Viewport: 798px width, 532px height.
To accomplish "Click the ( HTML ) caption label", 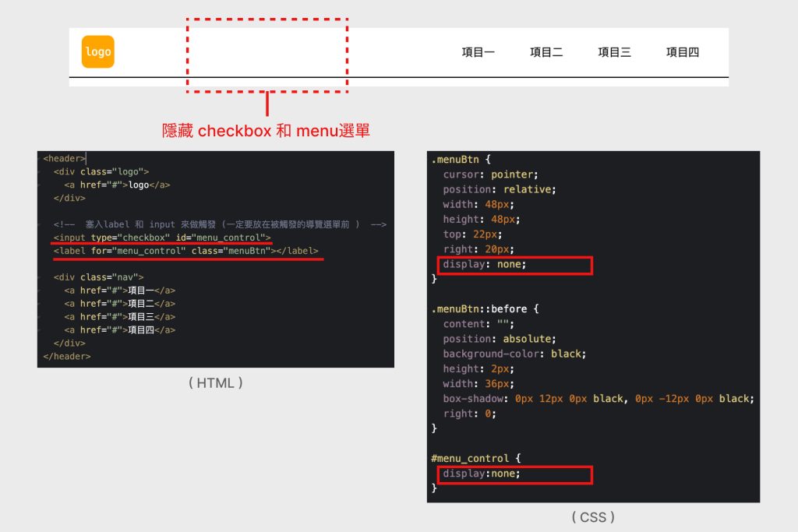I will click(216, 382).
